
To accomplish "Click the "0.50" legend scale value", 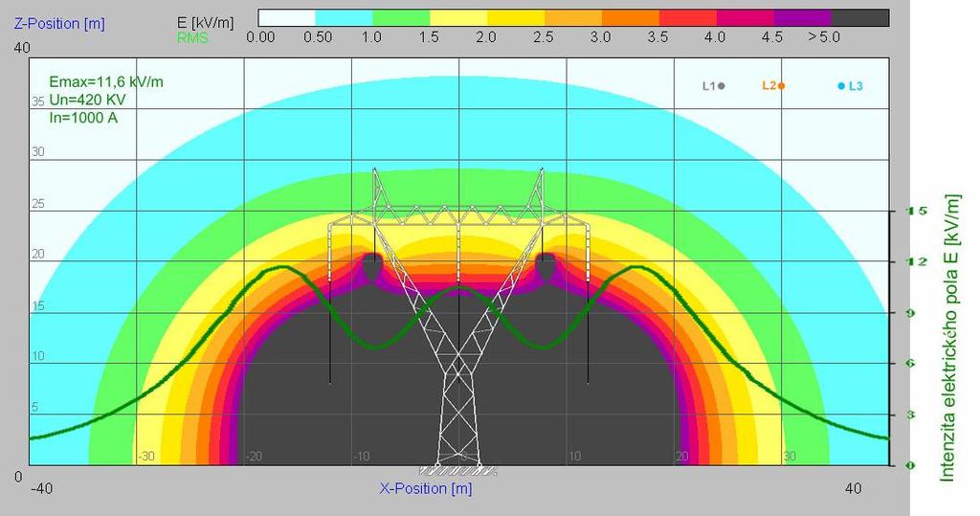I will [x=318, y=37].
